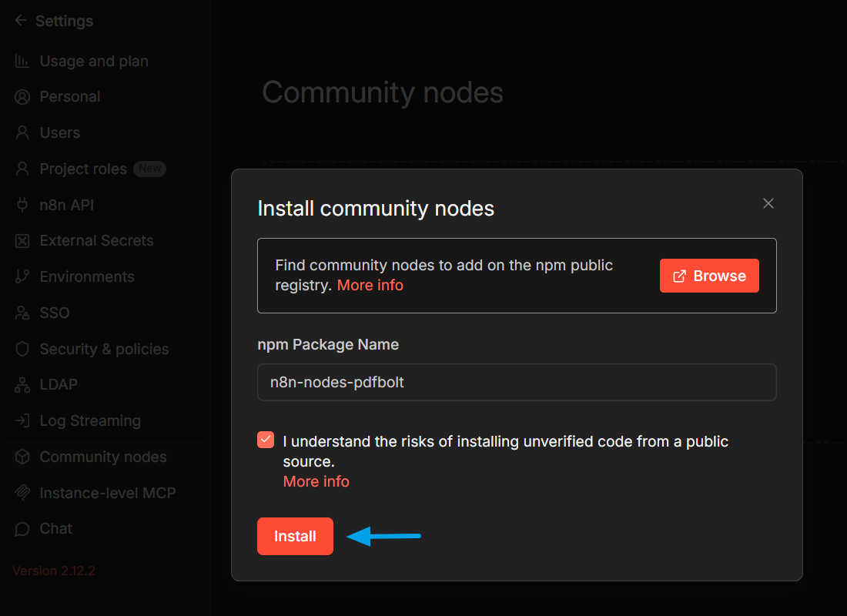Select the Log Streaming menu entry
The height and width of the screenshot is (616, 847).
click(x=90, y=420)
